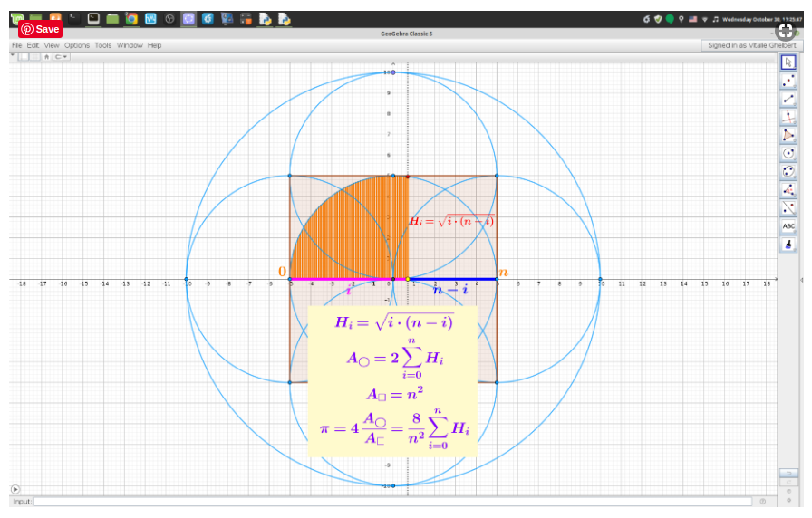Open the Linux Mint menu icon
812x518 pixels.
(17, 20)
